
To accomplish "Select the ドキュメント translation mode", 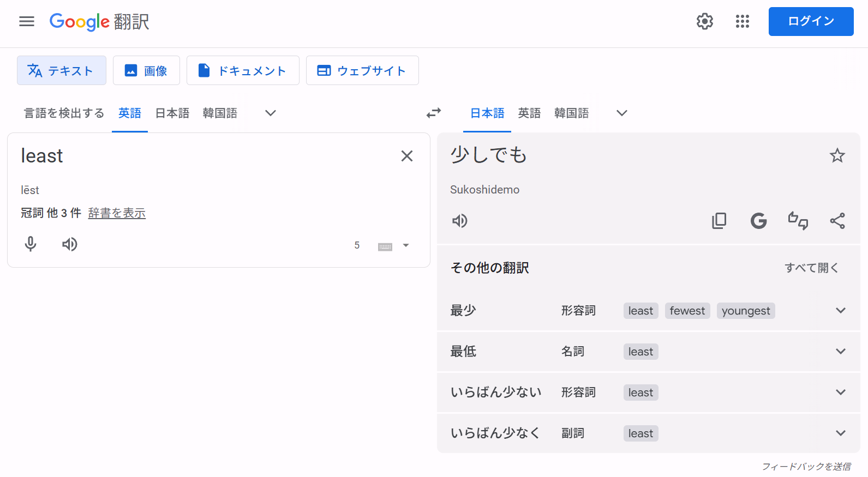I will 243,70.
